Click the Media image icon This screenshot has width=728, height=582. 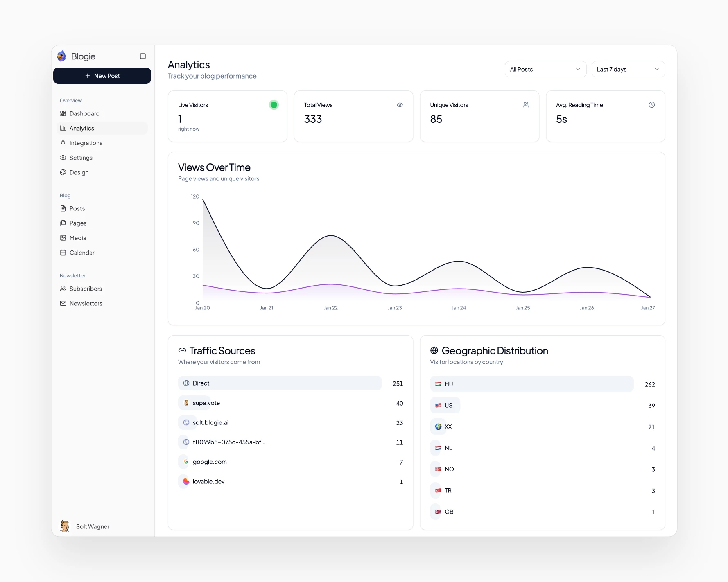63,238
